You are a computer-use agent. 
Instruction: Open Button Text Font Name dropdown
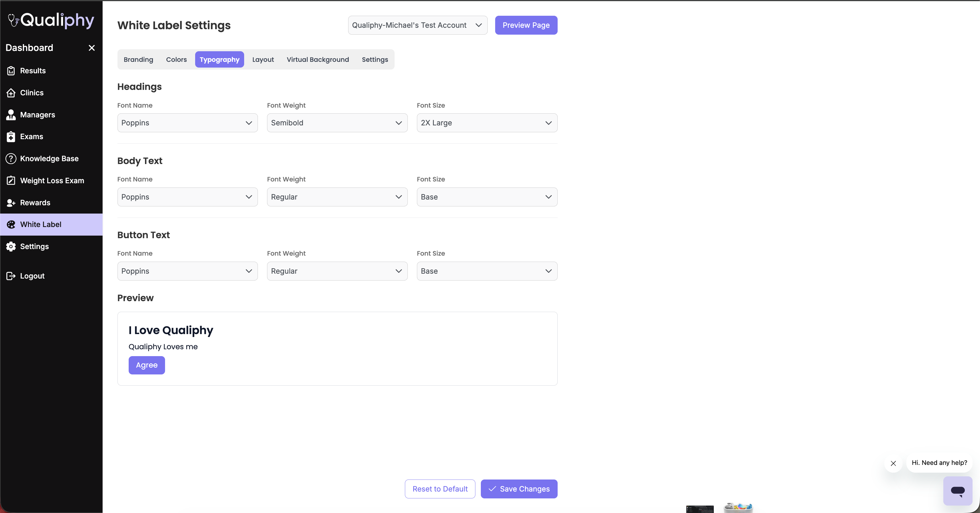coord(188,271)
